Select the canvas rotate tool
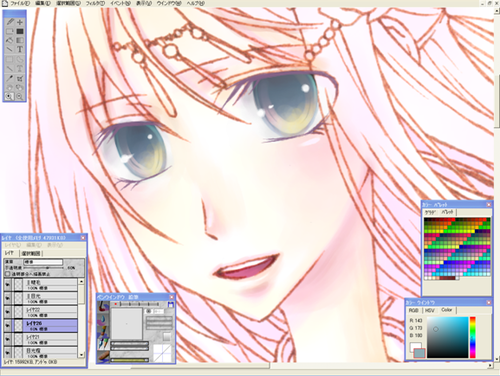 (x=20, y=87)
